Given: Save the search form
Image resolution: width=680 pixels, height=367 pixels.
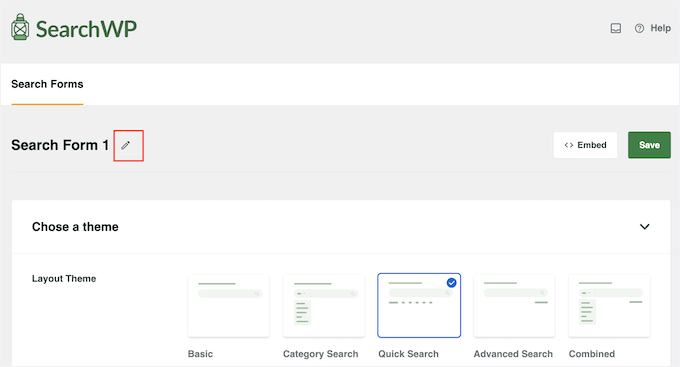Looking at the screenshot, I should (x=649, y=145).
